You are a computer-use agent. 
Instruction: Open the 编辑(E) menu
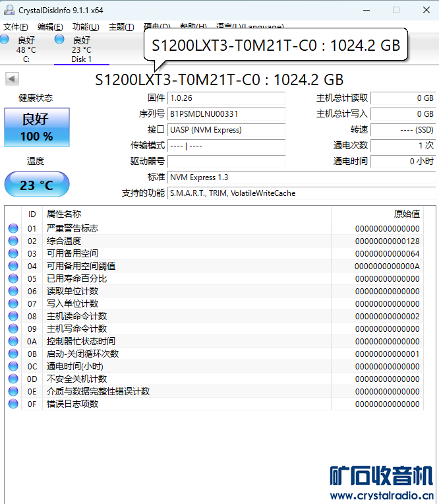(x=50, y=27)
